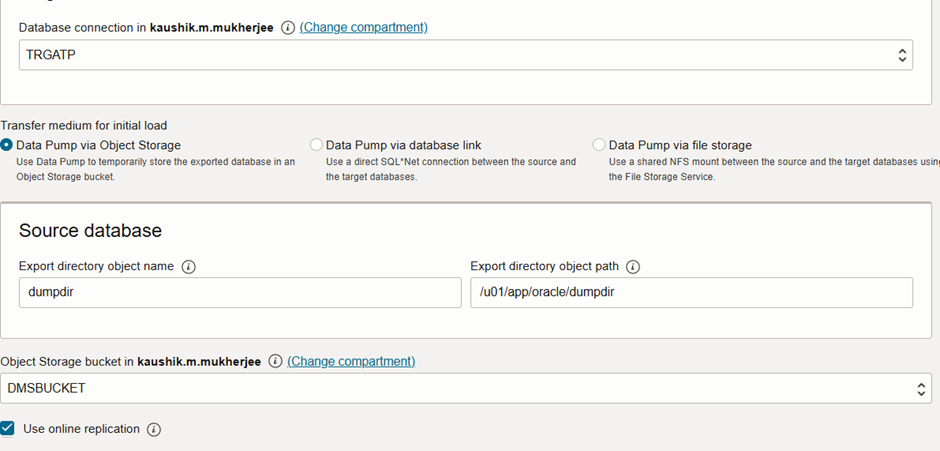Expand the DMSBUCKET bucket dropdown
The width and height of the screenshot is (940, 451).
tap(465, 388)
